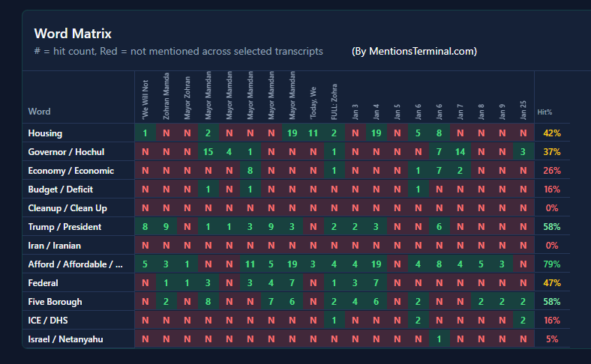
Task: Click the 0% hit rate for Iran / Iranian
Action: (552, 246)
